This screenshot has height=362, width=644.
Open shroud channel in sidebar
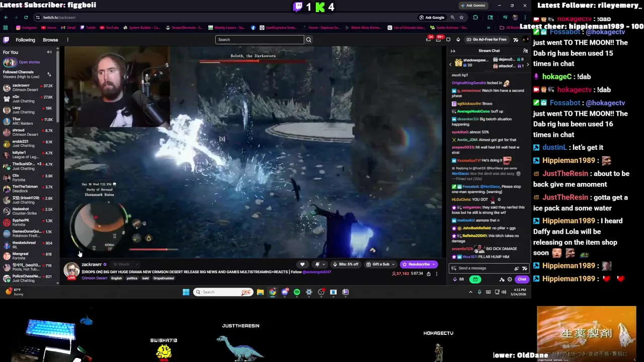[x=29, y=132]
